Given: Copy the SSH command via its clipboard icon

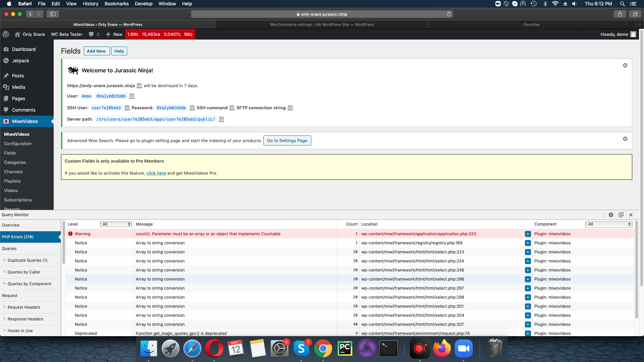Looking at the screenshot, I should tap(232, 108).
